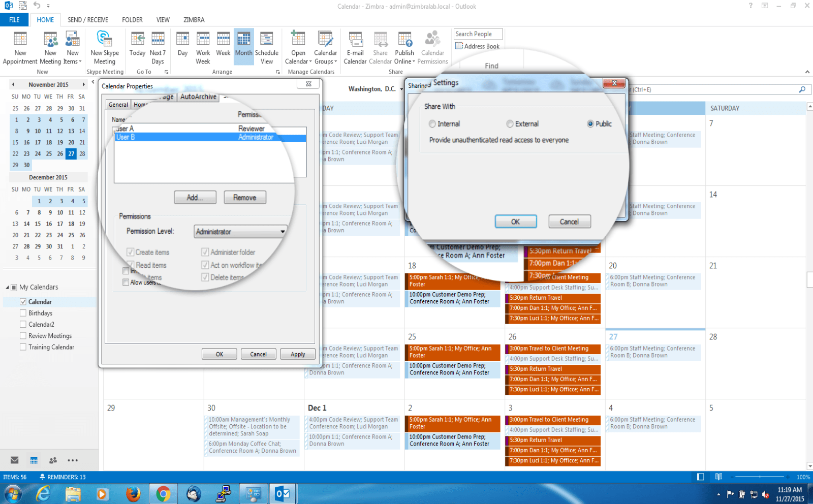The height and width of the screenshot is (504, 813).
Task: Open Internet Explorer from taskbar
Action: tap(43, 494)
